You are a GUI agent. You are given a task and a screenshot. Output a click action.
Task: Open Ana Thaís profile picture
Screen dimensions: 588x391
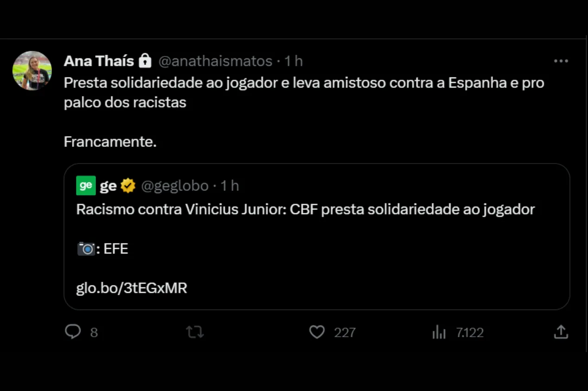coord(32,70)
